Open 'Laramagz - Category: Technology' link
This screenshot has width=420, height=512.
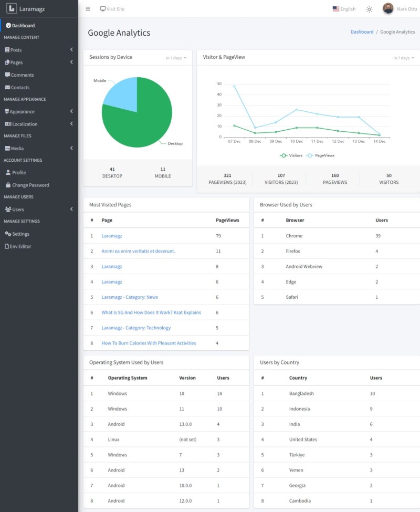(136, 328)
